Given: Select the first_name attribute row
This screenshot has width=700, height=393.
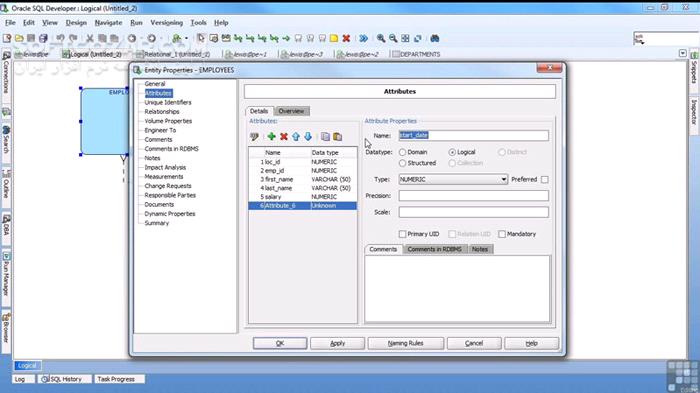Looking at the screenshot, I should click(303, 180).
